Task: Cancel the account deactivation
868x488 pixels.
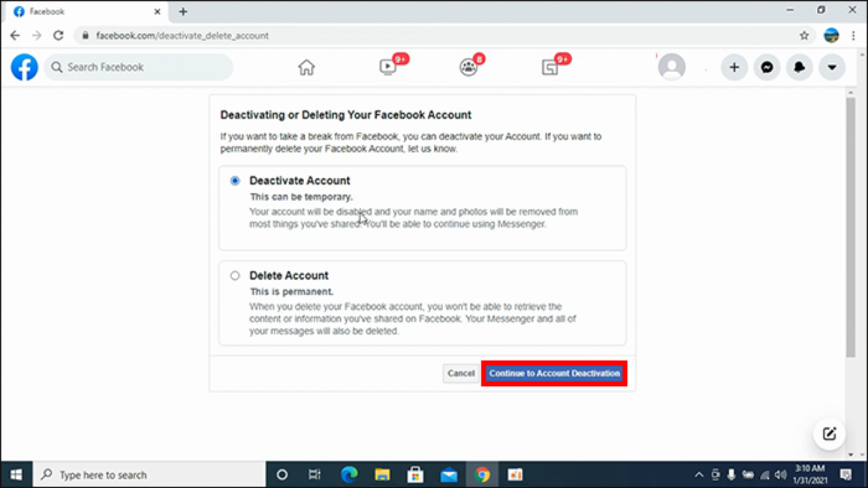Action: point(460,373)
